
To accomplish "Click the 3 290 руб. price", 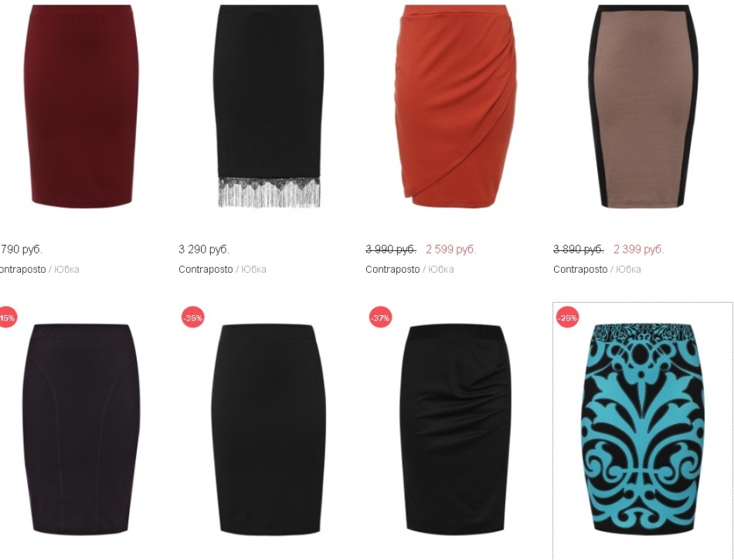I will tap(204, 249).
